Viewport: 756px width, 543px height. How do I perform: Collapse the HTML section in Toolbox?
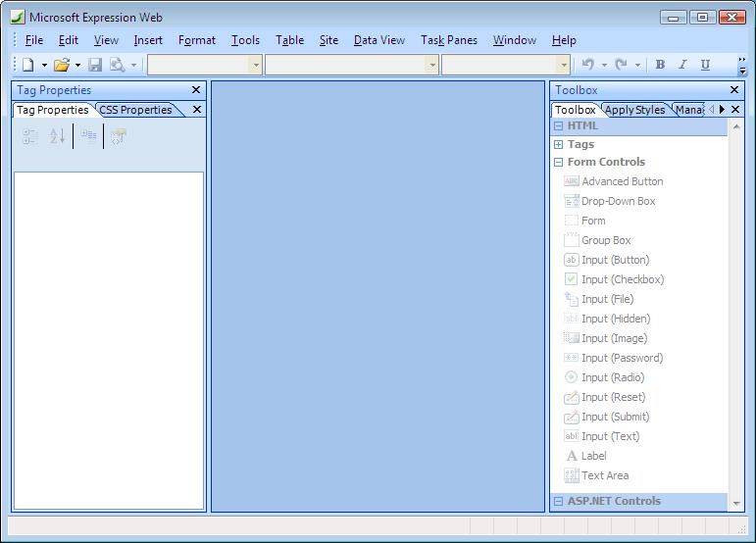point(558,126)
